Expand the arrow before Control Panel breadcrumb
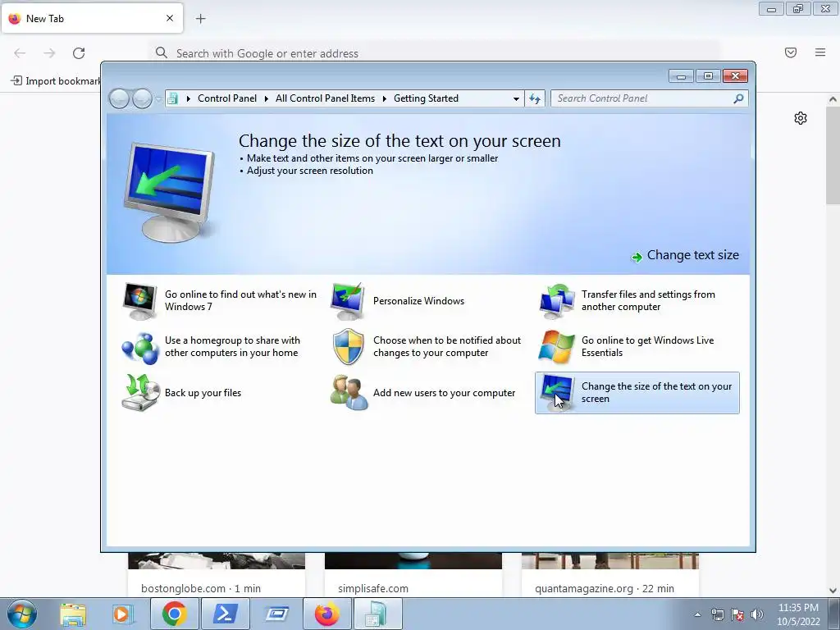The image size is (840, 630). pyautogui.click(x=189, y=98)
